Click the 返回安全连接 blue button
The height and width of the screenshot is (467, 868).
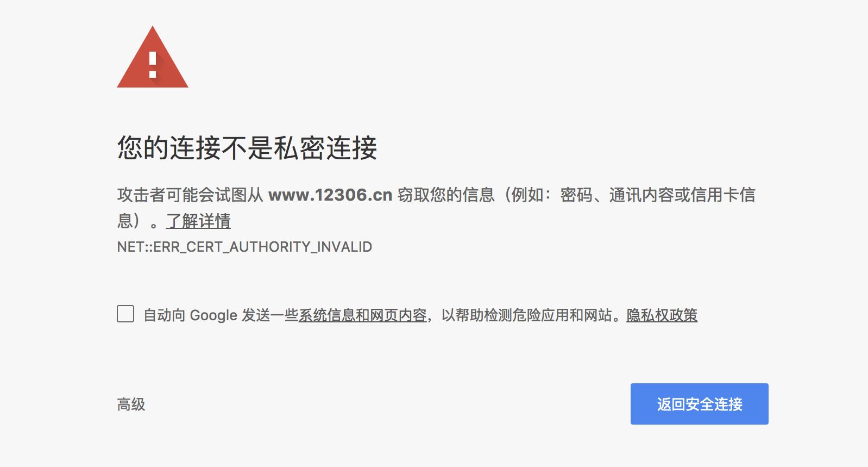(699, 404)
